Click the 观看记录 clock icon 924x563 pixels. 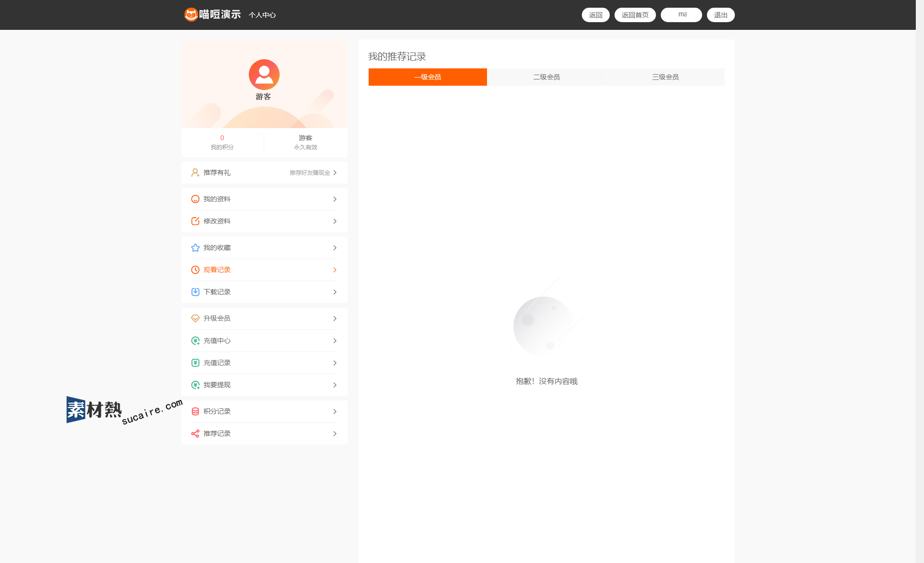click(195, 270)
